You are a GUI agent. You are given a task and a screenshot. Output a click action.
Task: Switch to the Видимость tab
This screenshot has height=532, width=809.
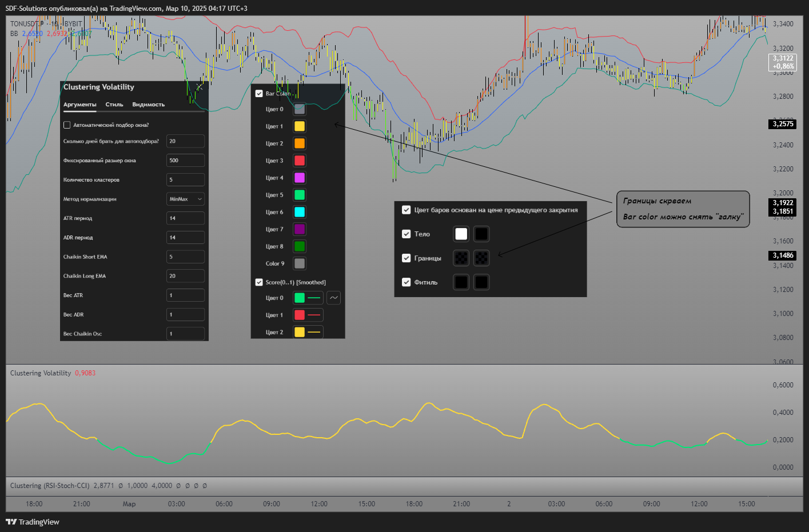point(149,105)
